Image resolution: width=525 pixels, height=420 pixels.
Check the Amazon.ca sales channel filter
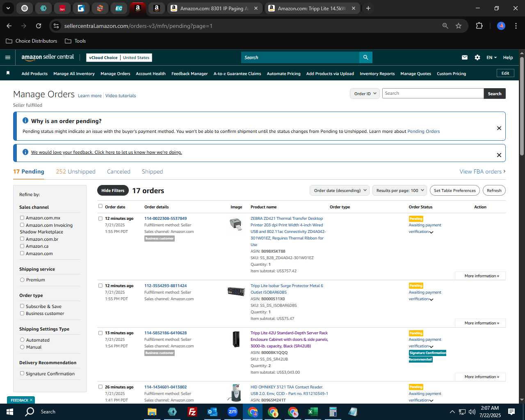pos(22,246)
